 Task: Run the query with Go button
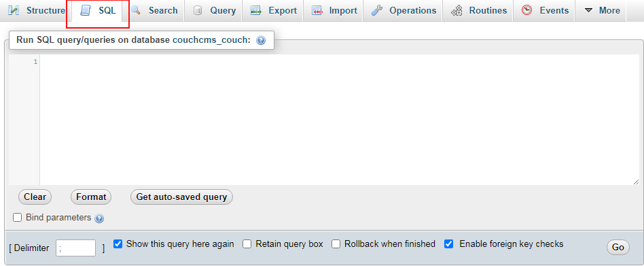pyautogui.click(x=618, y=247)
